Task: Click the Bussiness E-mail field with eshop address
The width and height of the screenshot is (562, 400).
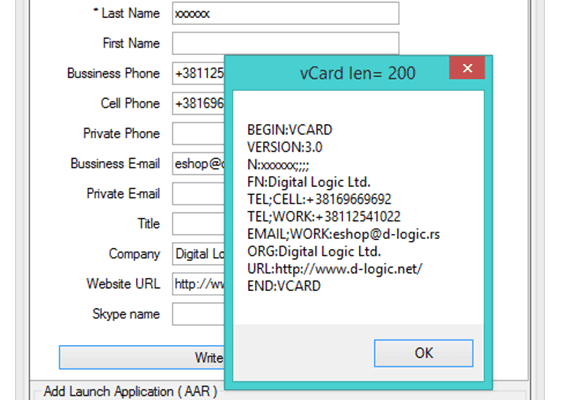Action: click(198, 164)
